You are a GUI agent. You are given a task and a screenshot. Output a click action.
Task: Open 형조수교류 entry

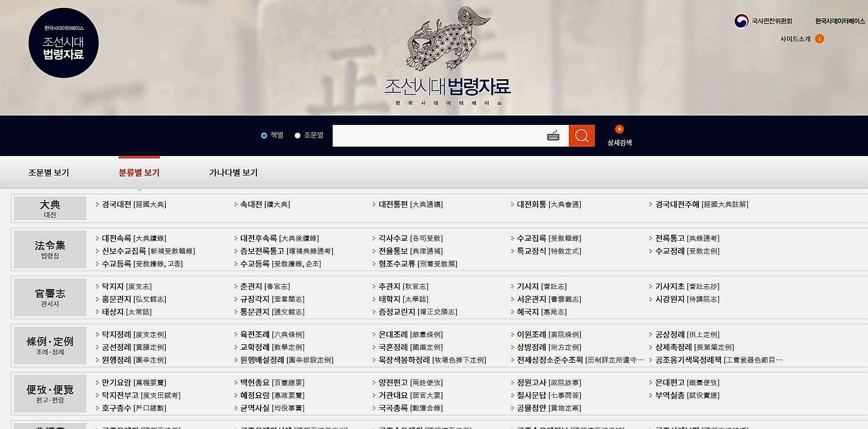418,264
